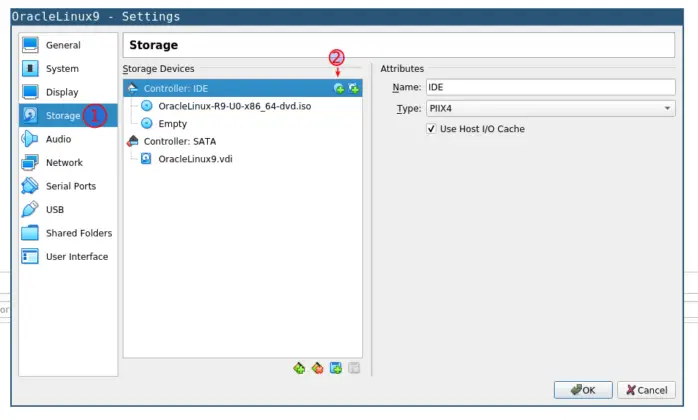698x420 pixels.
Task: Open the Network settings category
Action: pyautogui.click(x=64, y=163)
